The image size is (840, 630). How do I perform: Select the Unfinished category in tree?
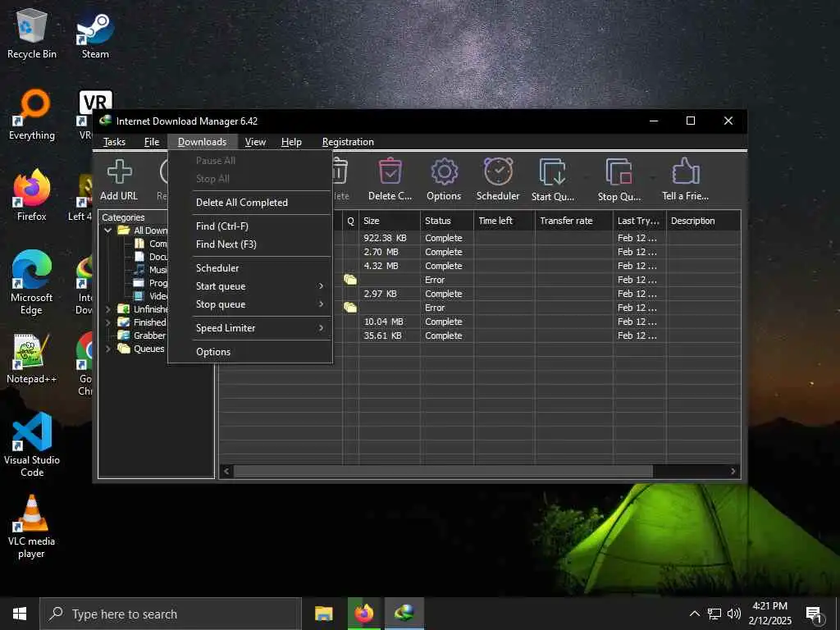coord(143,309)
